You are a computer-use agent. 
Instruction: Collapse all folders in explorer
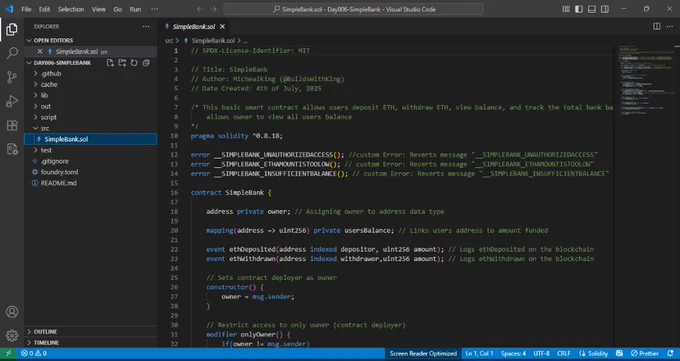click(x=146, y=63)
